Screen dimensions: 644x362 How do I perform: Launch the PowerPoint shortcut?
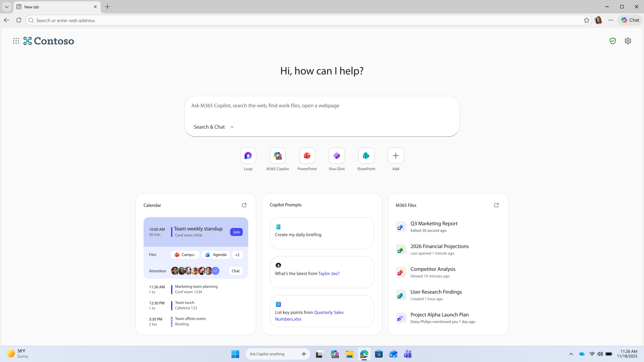307,156
